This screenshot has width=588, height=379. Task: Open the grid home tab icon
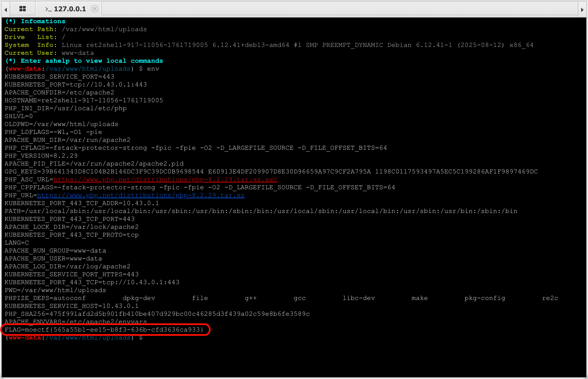(x=23, y=9)
